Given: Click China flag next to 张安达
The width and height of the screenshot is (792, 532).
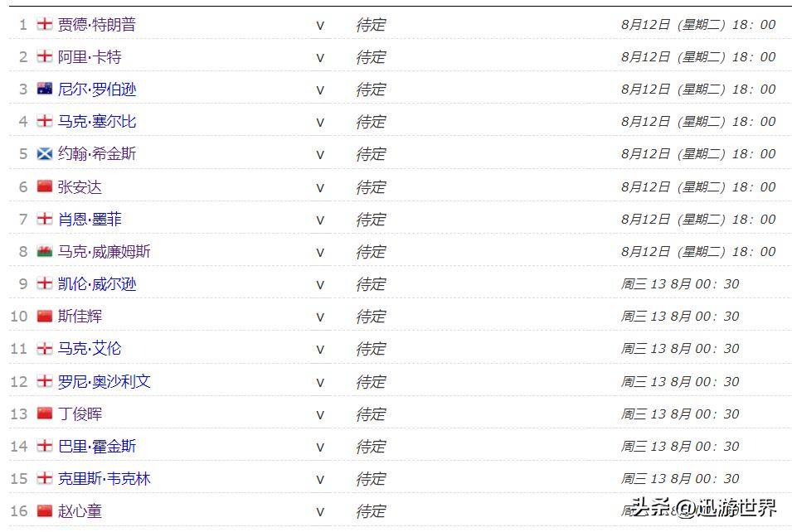Looking at the screenshot, I should (45, 186).
